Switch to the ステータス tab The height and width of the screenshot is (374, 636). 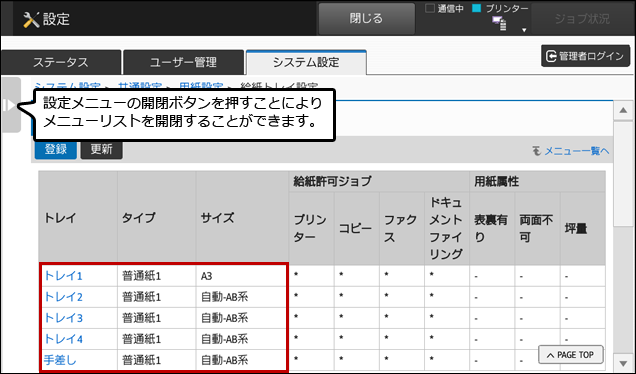[x=61, y=62]
